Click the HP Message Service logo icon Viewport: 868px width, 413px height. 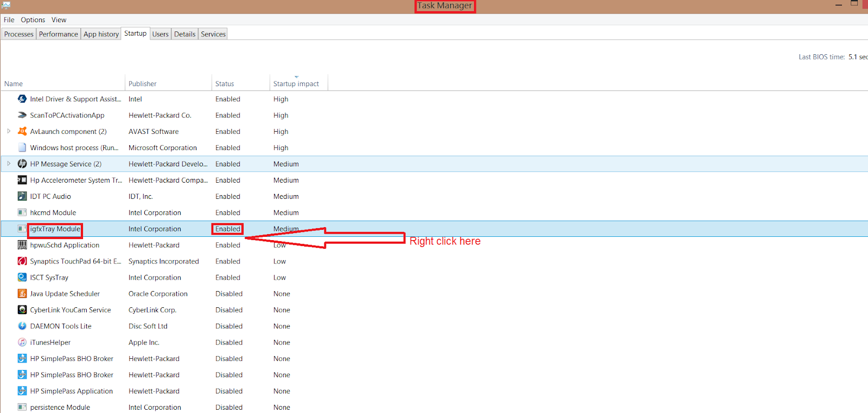click(x=22, y=164)
